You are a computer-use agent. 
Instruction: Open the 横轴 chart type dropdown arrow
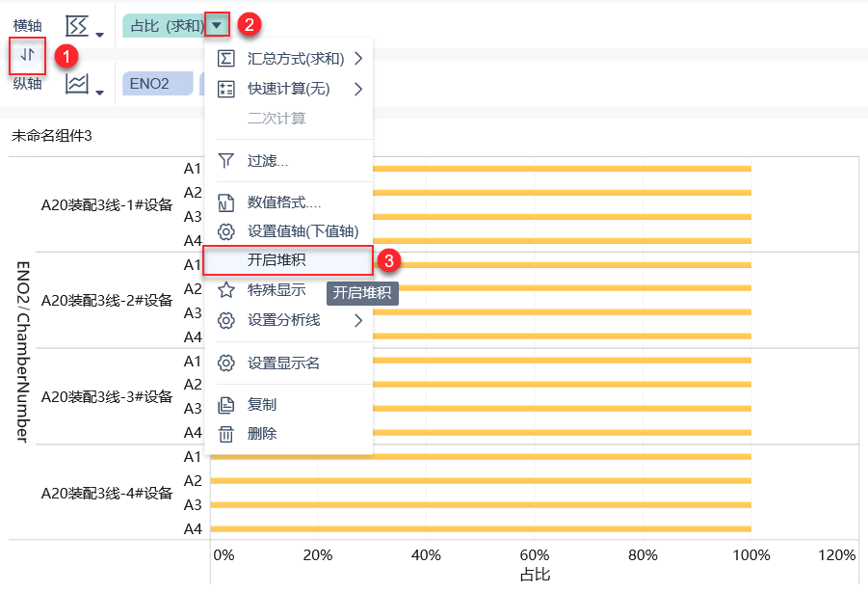99,36
